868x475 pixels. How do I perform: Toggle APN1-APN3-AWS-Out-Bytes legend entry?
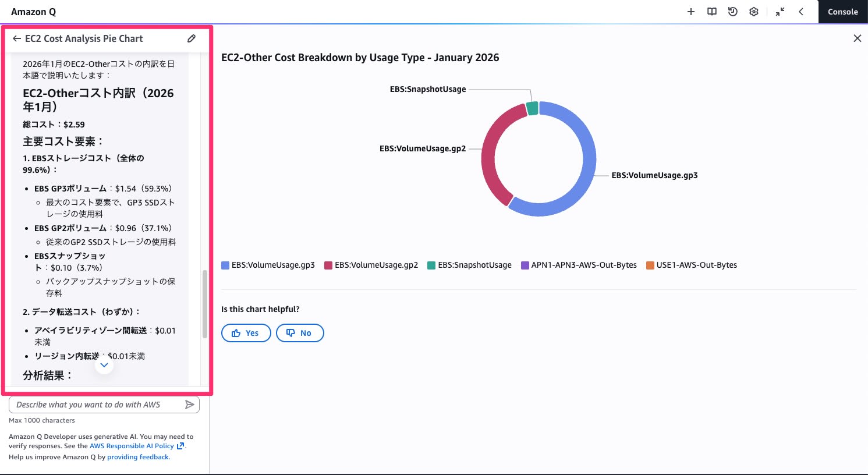click(x=579, y=265)
